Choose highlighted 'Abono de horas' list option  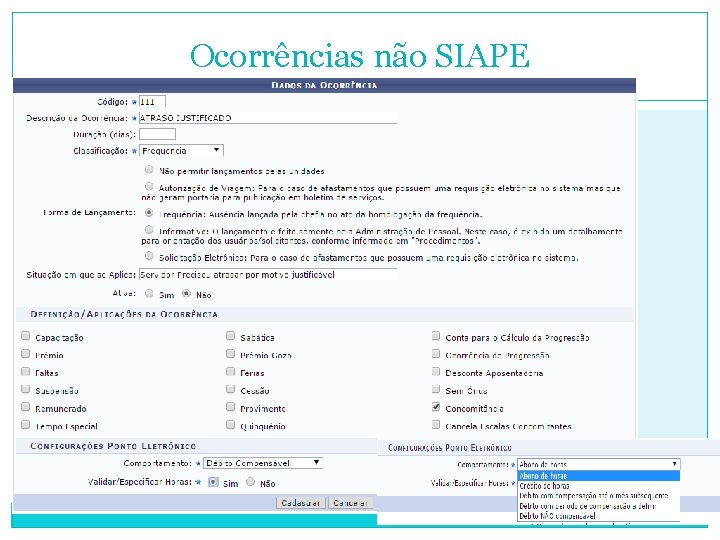[x=598, y=476]
